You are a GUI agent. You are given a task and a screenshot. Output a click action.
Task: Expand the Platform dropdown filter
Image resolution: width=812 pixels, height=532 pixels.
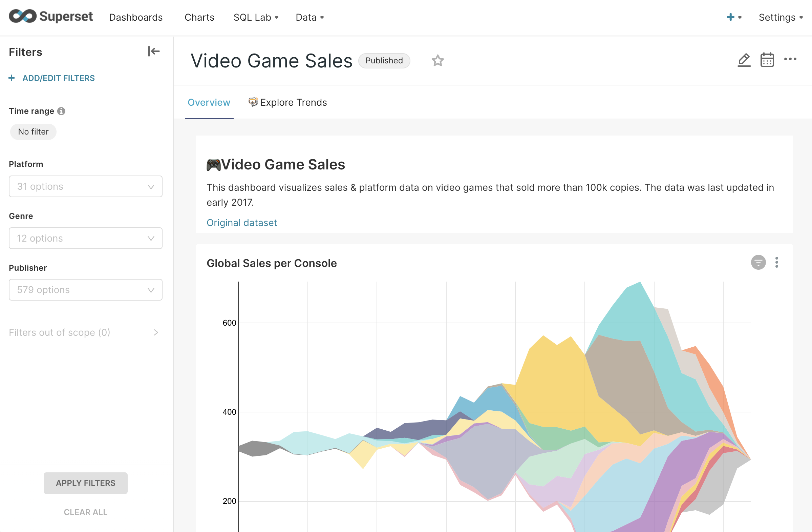tap(85, 186)
